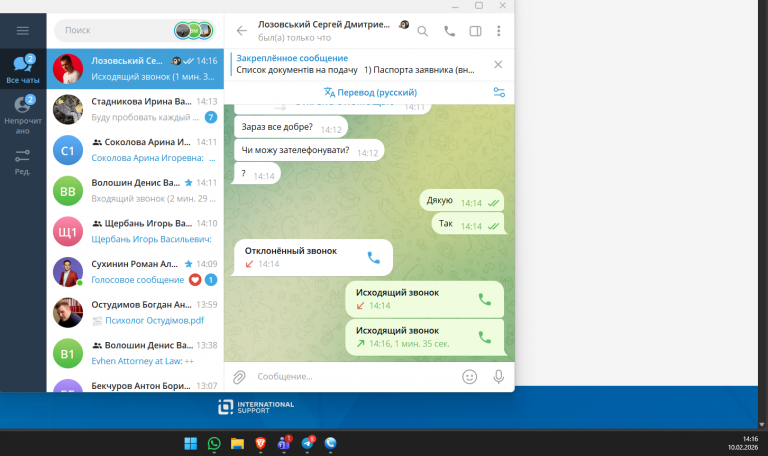This screenshot has height=456, width=768.
Task: Click the Щ1 pink avatar
Action: coord(68,232)
